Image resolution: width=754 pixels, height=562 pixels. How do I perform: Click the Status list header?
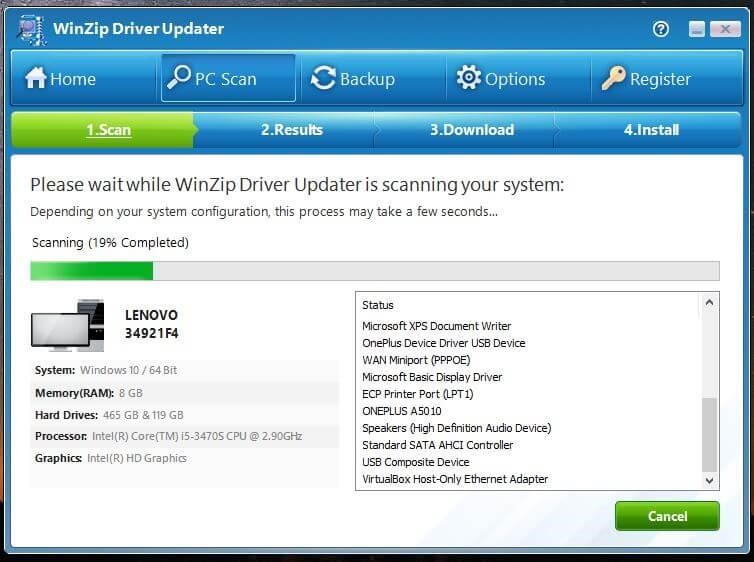(x=378, y=305)
